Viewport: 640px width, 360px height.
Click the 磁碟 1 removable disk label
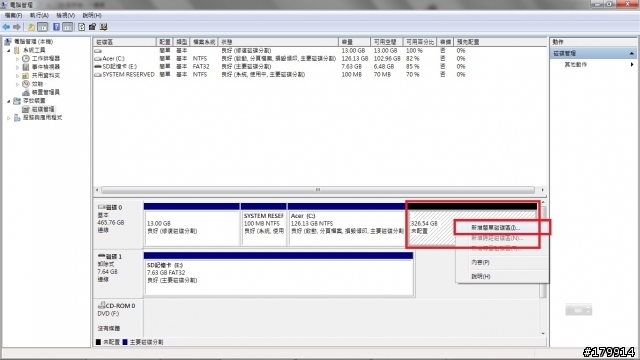click(118, 273)
